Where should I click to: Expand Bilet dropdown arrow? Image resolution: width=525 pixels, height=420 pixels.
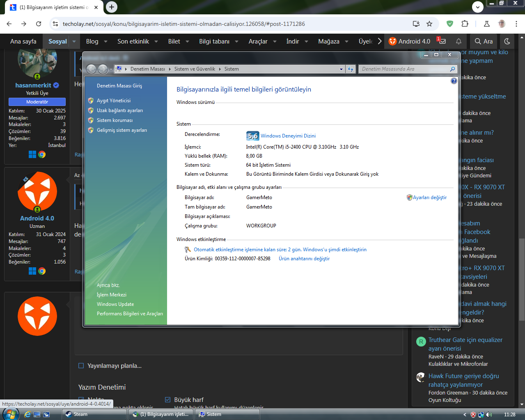coord(187,41)
